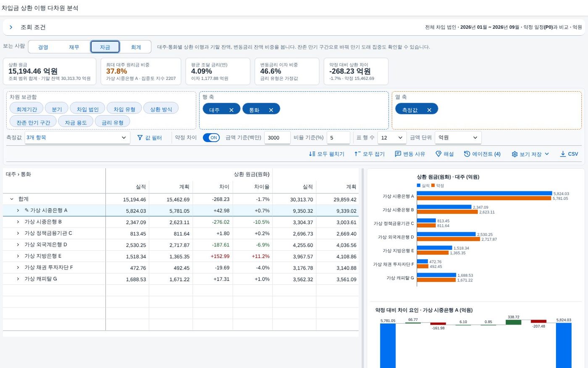Expand the 가상 정책금융기관 C row
Image resolution: width=588 pixels, height=368 pixels.
(18, 233)
